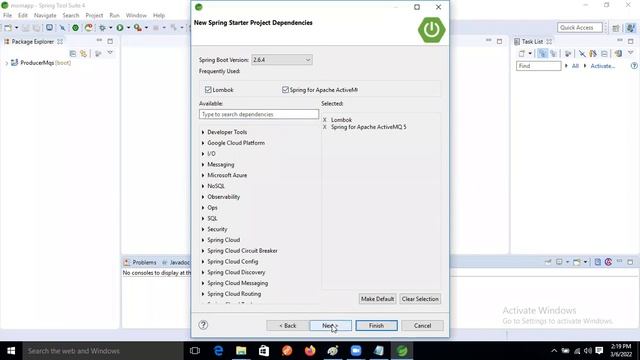Click the Finish button
This screenshot has width=640, height=360.
pos(376,326)
